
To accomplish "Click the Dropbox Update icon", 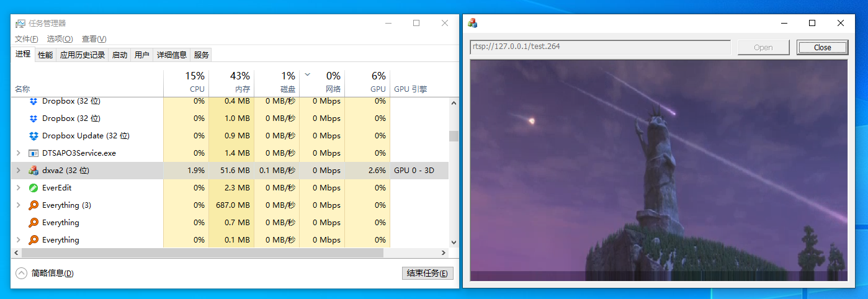I will click(x=34, y=136).
